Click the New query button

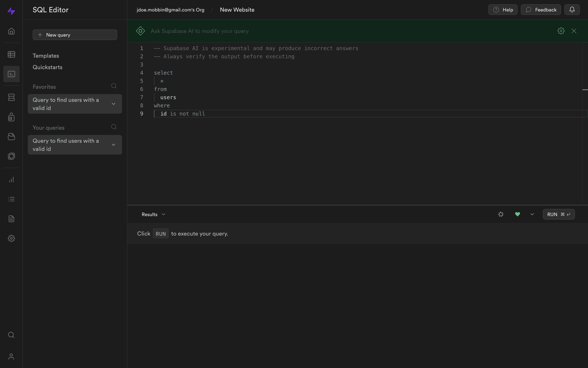pos(75,35)
